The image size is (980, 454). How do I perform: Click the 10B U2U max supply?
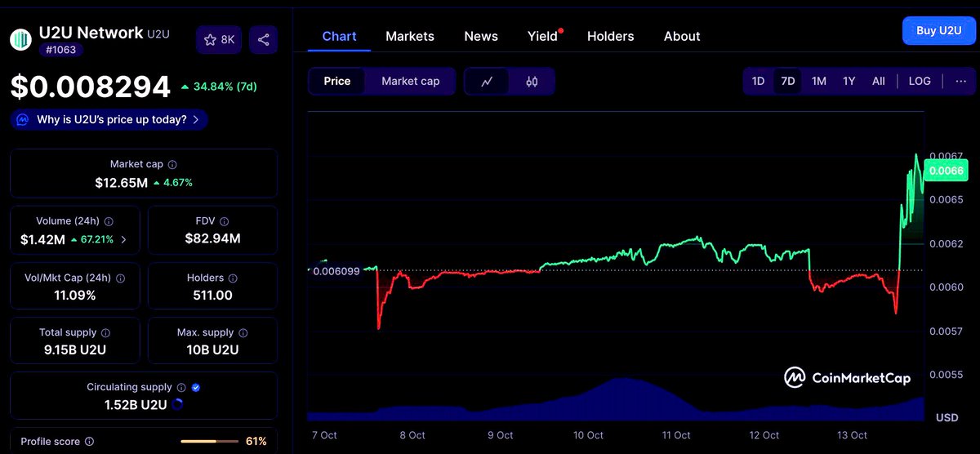click(212, 350)
